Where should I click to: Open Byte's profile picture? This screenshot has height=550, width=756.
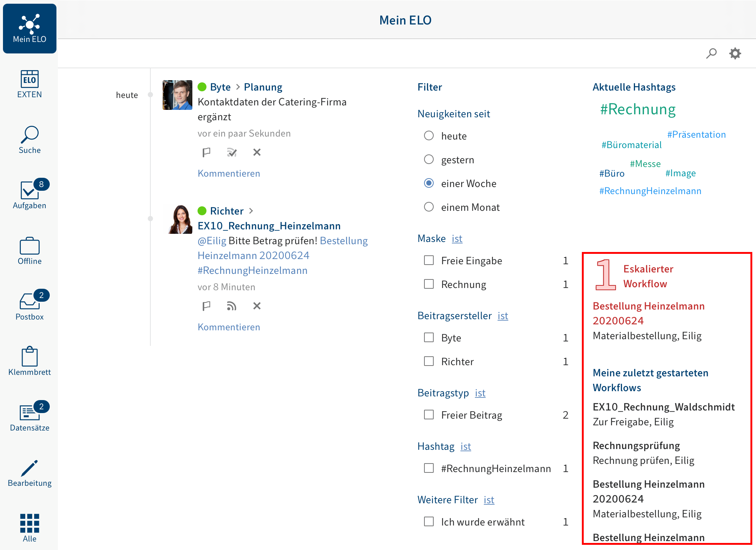coord(177,95)
